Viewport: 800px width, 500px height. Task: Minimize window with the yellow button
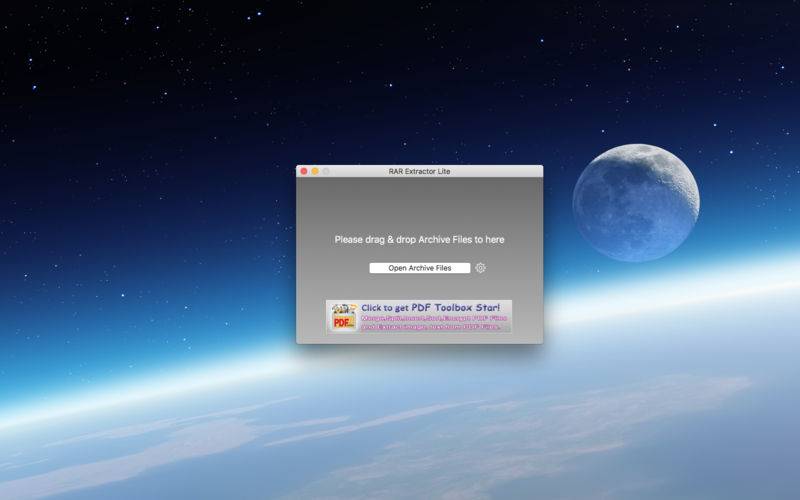pos(315,171)
